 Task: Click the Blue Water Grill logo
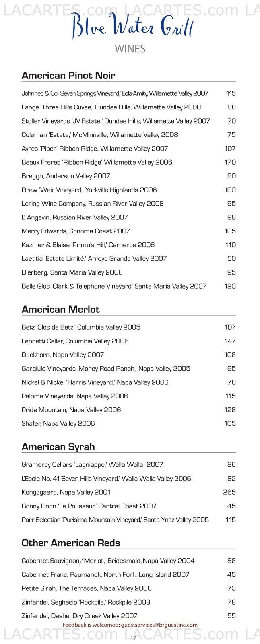point(132,26)
